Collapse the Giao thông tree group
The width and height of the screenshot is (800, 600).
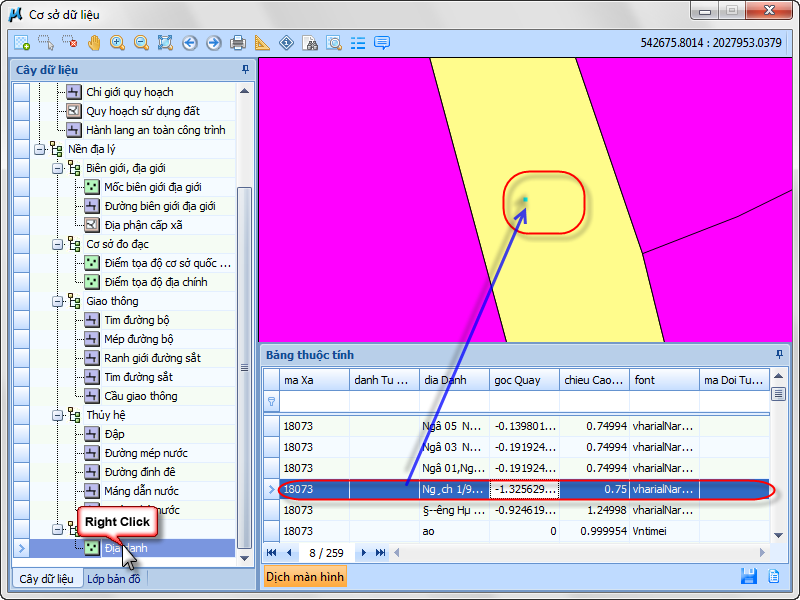58,301
